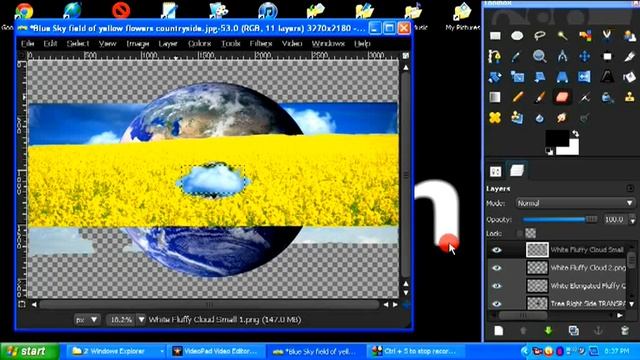Select the Alignment tool

tap(607, 56)
